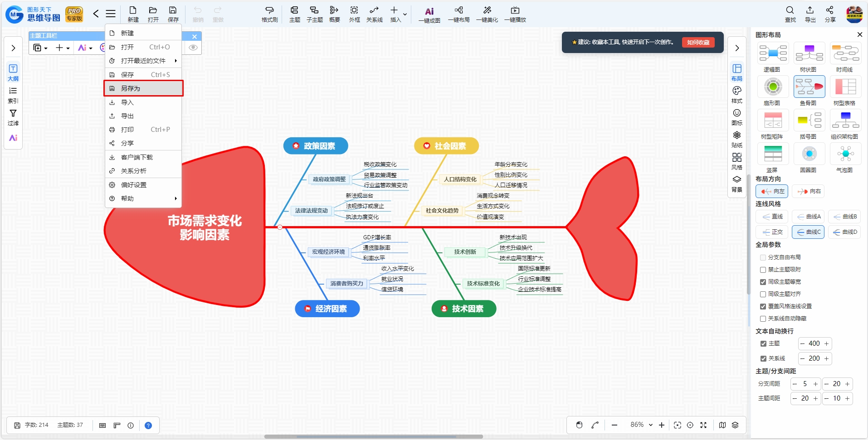The width and height of the screenshot is (868, 440).
Task: Select the 曲线A line style button
Action: click(809, 217)
